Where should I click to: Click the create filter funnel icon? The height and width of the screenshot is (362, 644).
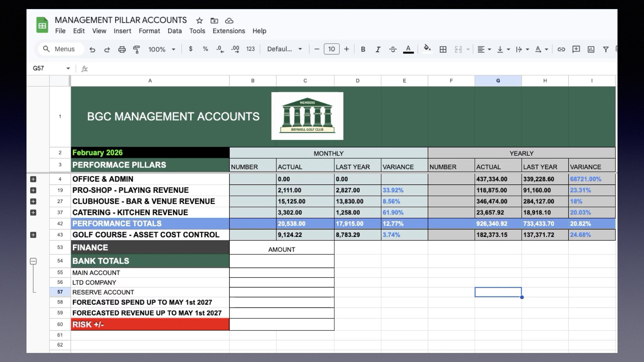click(x=606, y=50)
